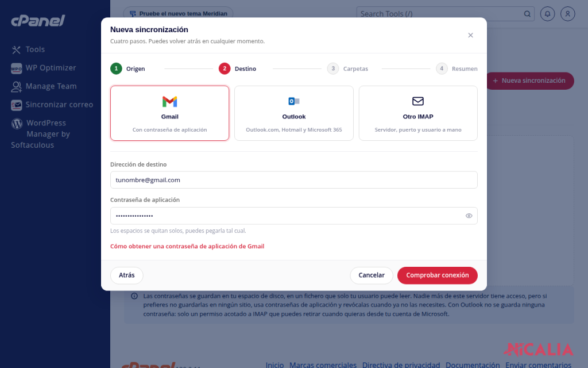Choose the Outlook provider card
This screenshot has height=368, width=588.
294,113
